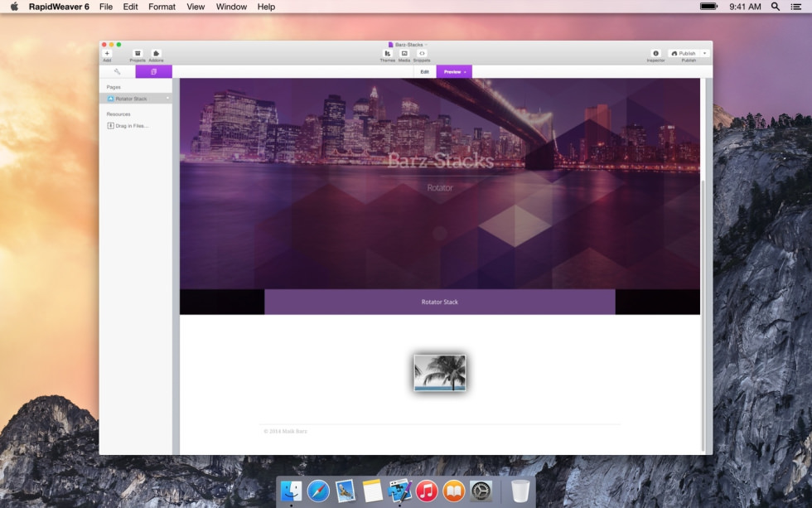812x508 pixels.
Task: Open the Edit menu in menu bar
Action: (131, 7)
